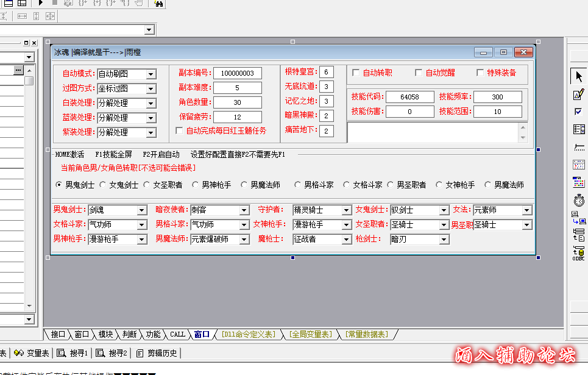The width and height of the screenshot is (588, 375).
Task: Select the 女鬼剑士 radio button
Action: (x=103, y=185)
